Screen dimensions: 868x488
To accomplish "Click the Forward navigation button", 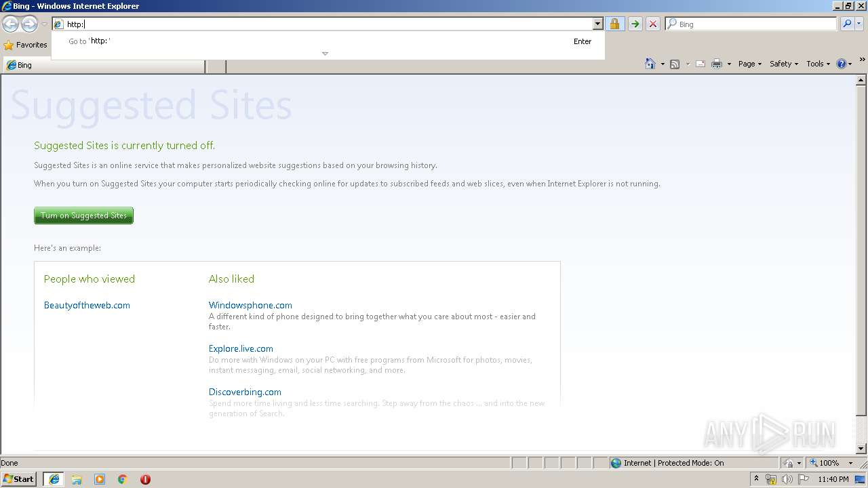I will tap(28, 24).
